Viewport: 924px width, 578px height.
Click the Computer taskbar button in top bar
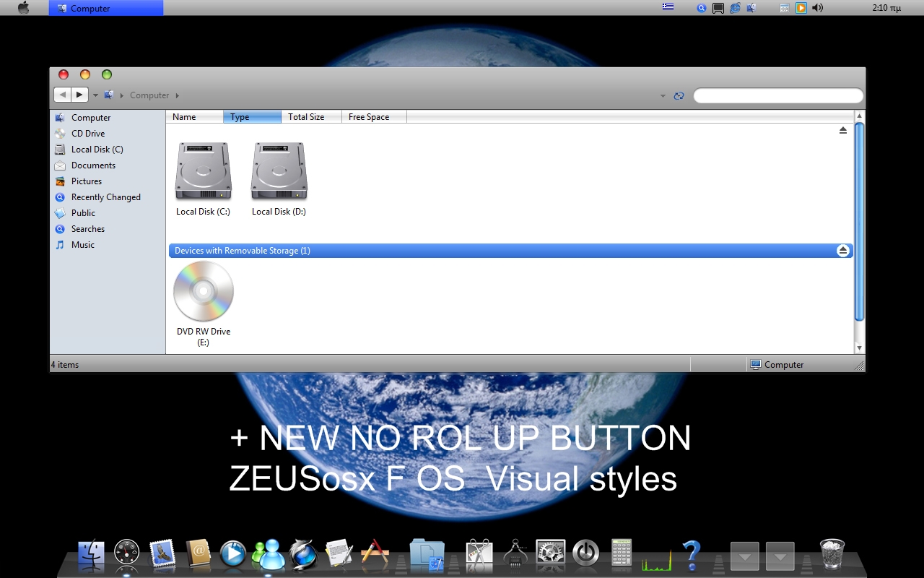coord(106,8)
